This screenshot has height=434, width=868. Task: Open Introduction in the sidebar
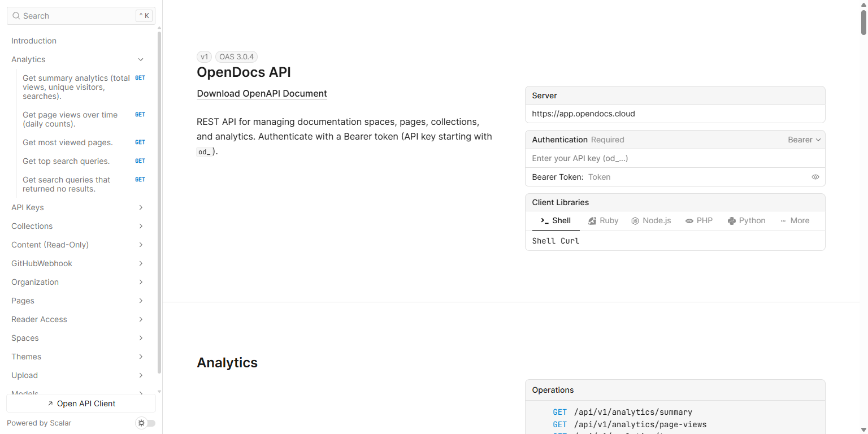pyautogui.click(x=34, y=41)
